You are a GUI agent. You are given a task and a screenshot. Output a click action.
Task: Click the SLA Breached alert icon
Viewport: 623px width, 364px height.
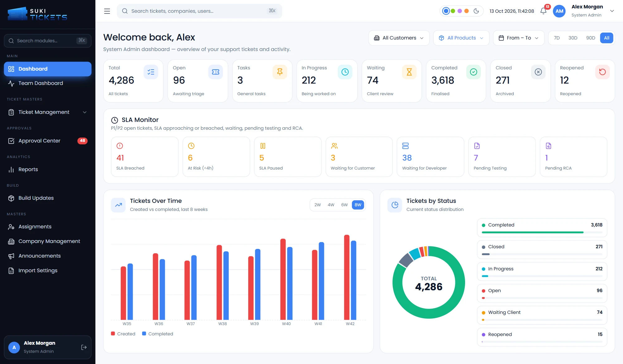tap(120, 146)
